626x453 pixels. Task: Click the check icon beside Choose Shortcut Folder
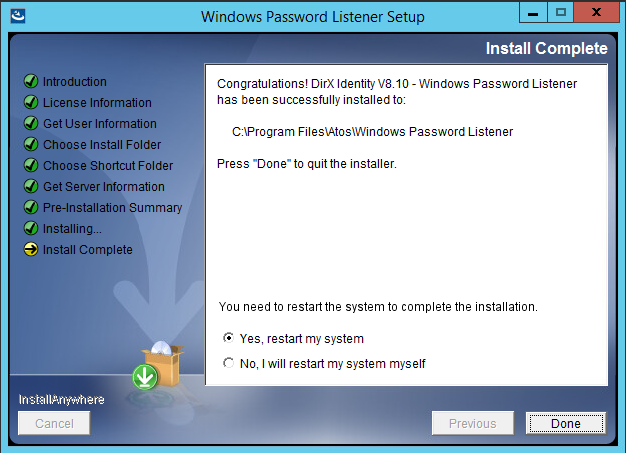(31, 166)
